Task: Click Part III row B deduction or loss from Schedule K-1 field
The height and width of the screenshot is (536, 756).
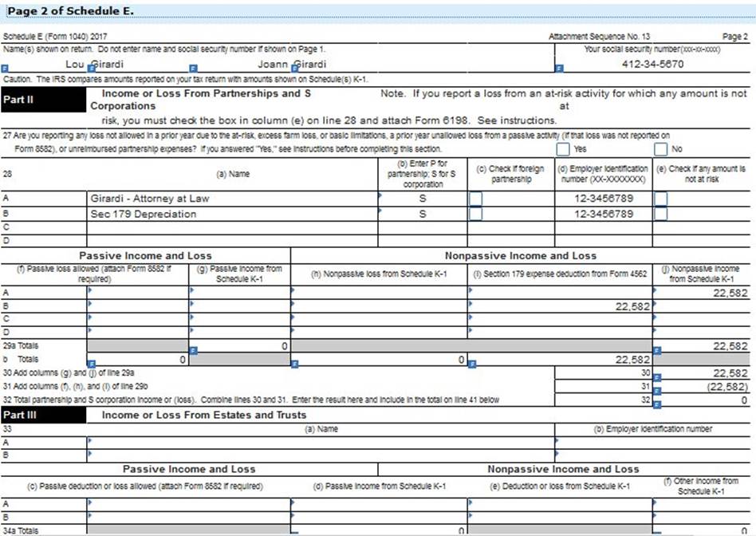Action: click(560, 517)
